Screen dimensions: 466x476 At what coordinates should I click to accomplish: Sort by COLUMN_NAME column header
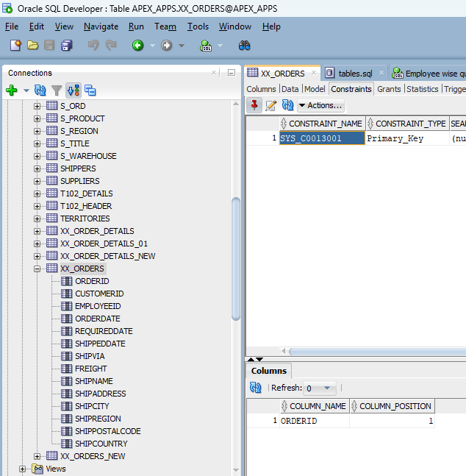[315, 406]
